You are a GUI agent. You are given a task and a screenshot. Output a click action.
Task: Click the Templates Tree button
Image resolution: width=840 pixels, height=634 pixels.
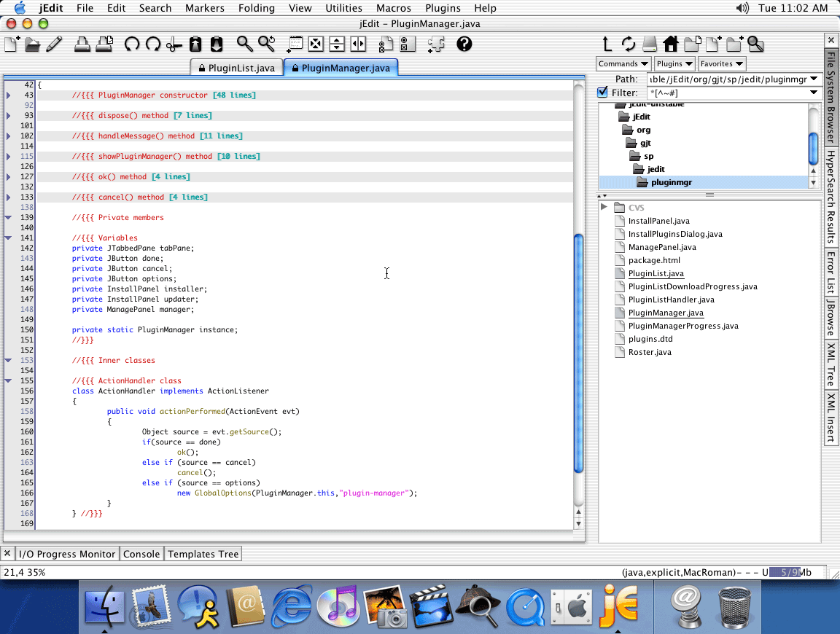point(203,554)
